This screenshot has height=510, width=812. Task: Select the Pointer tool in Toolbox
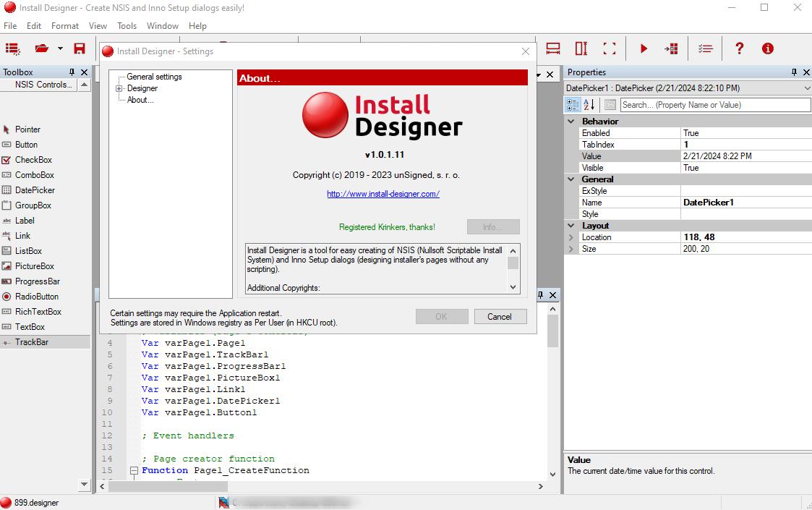click(27, 129)
